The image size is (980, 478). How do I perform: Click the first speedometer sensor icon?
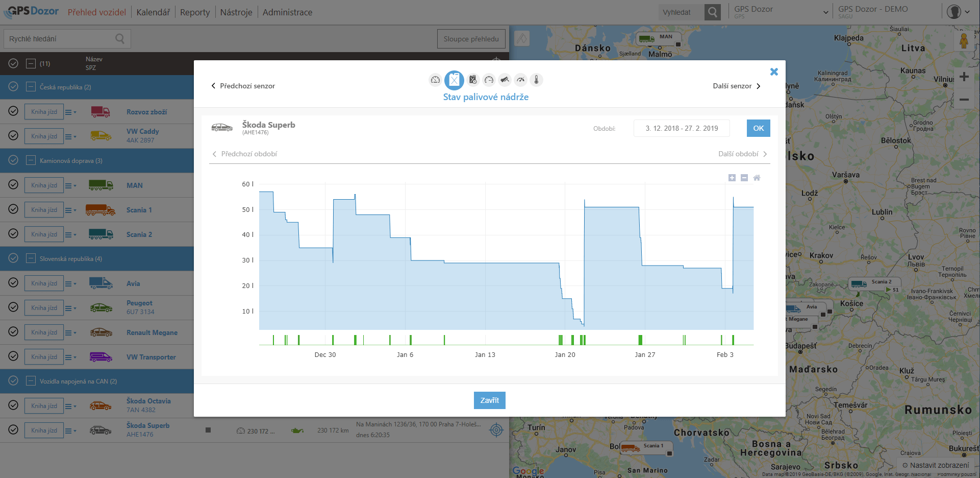point(435,80)
